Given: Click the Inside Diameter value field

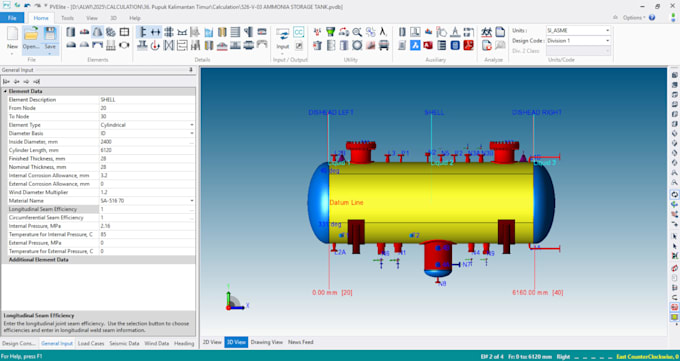Looking at the screenshot, I should (x=147, y=142).
